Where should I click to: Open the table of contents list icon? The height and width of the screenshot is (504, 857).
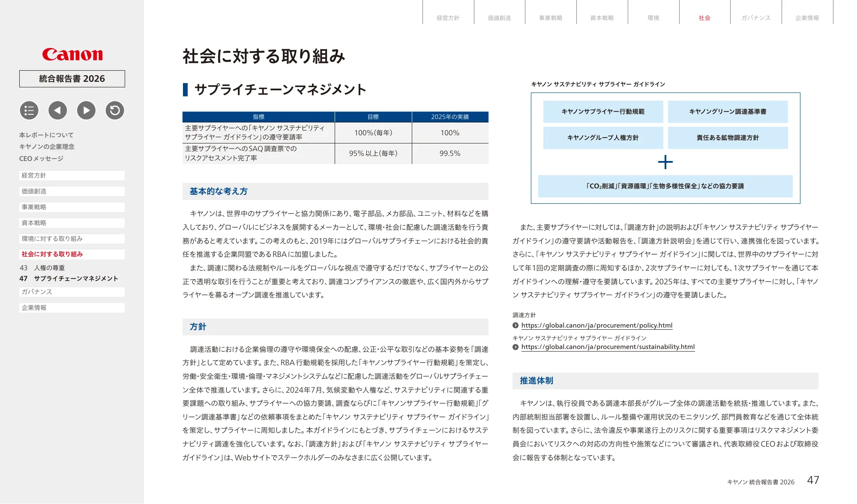(29, 110)
